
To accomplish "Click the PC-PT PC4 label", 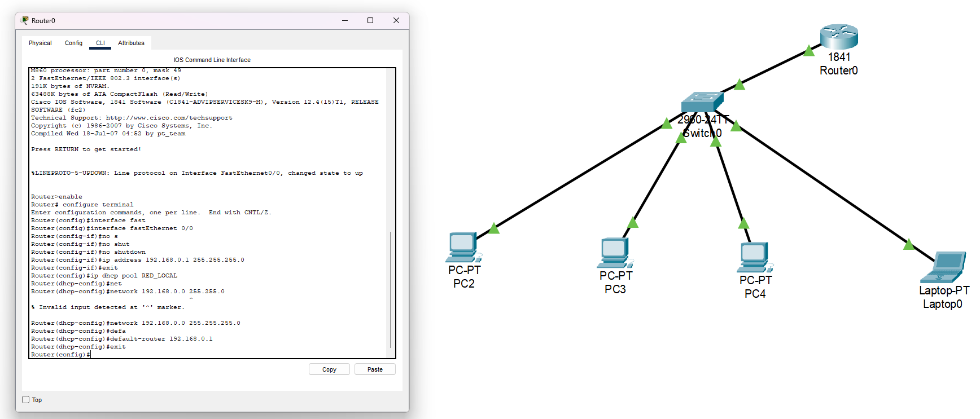I will [755, 287].
